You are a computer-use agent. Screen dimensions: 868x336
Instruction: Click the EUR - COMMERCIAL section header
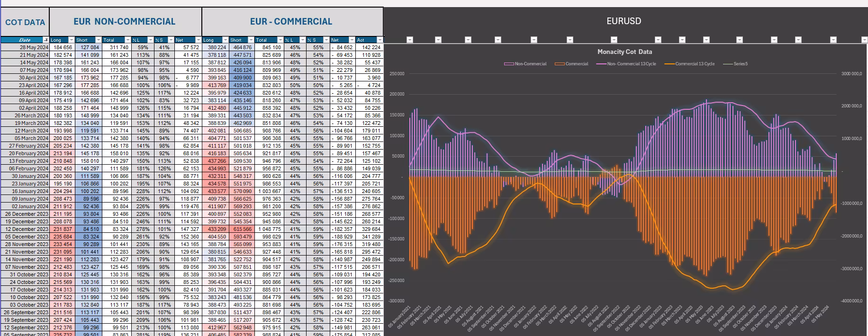pyautogui.click(x=291, y=22)
